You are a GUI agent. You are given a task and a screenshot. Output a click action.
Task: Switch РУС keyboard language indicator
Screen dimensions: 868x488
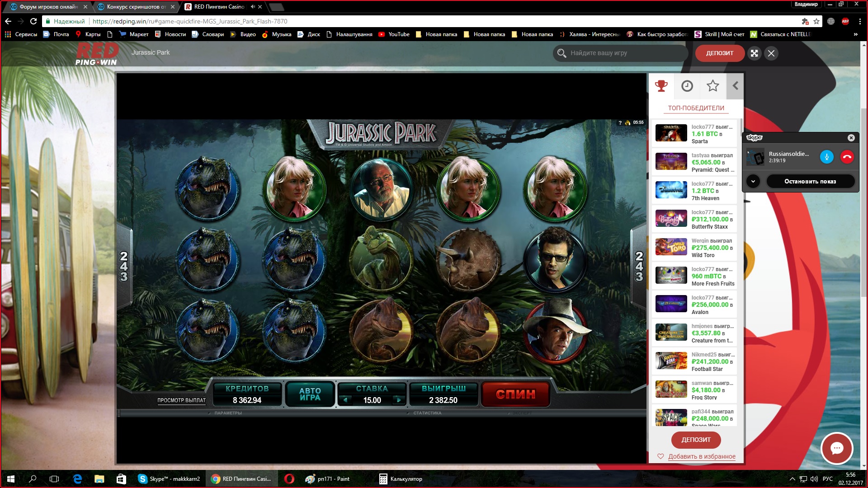tap(827, 479)
